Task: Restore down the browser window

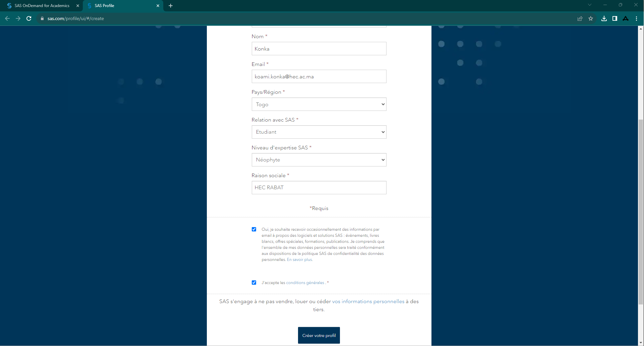Action: (x=620, y=5)
